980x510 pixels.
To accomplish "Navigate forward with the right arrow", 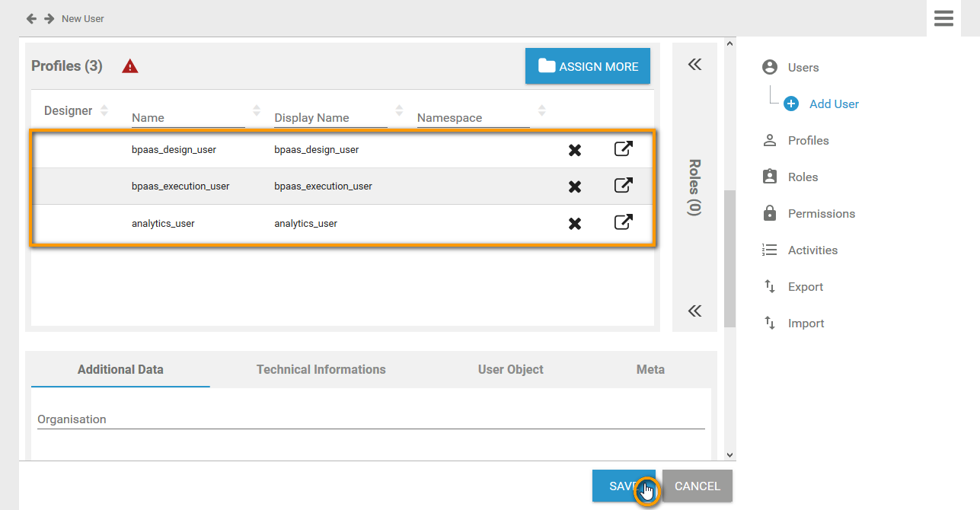I will (49, 18).
